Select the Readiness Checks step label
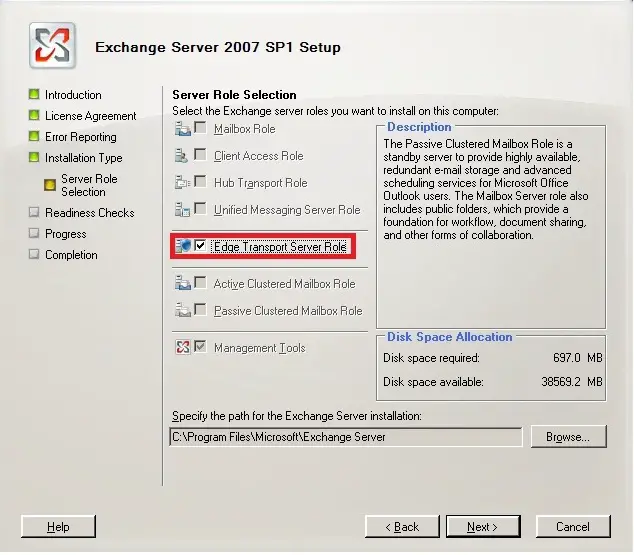634x555 pixels. (90, 213)
